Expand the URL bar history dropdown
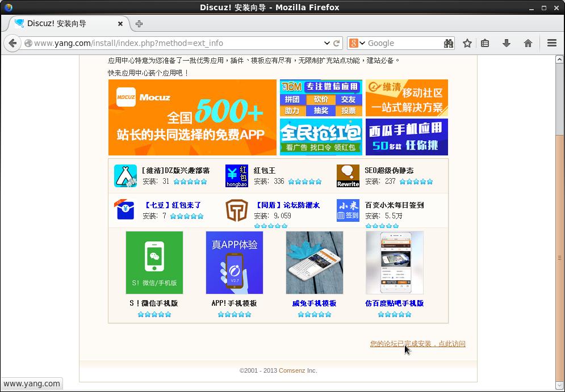This screenshot has width=565, height=392. 327,43
